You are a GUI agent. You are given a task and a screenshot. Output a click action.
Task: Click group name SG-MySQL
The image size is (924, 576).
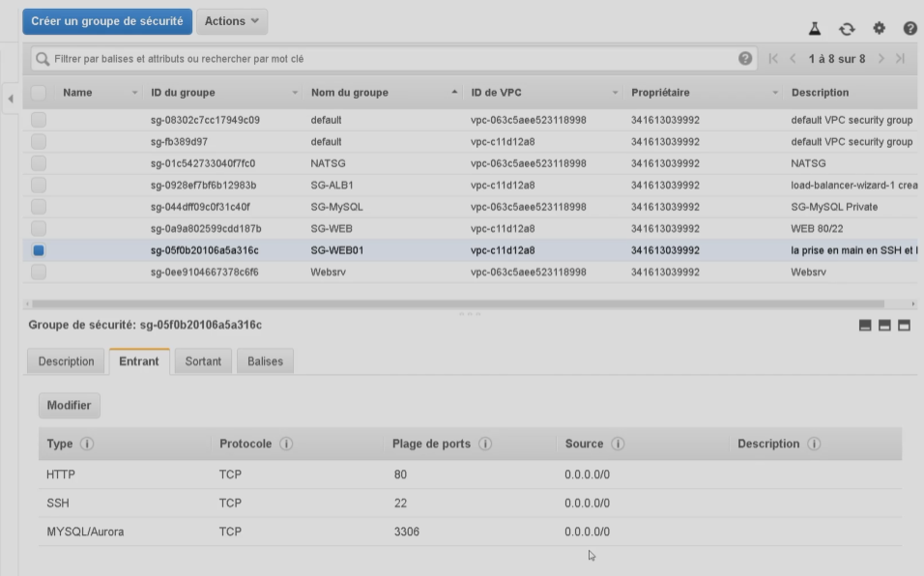[x=336, y=207]
